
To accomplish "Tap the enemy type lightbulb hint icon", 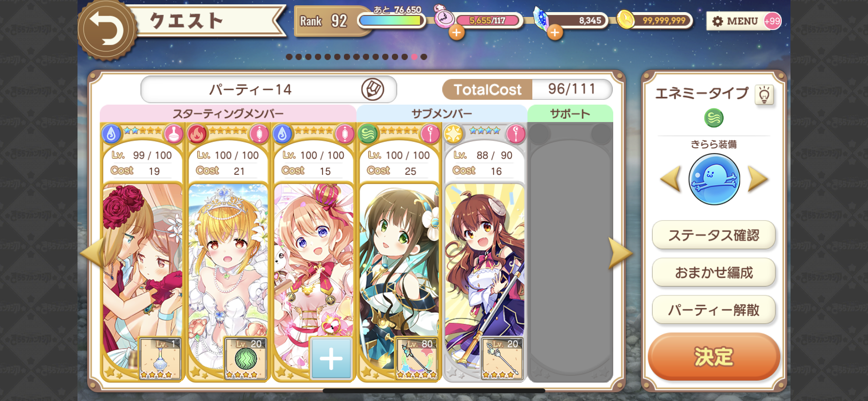I will point(764,95).
